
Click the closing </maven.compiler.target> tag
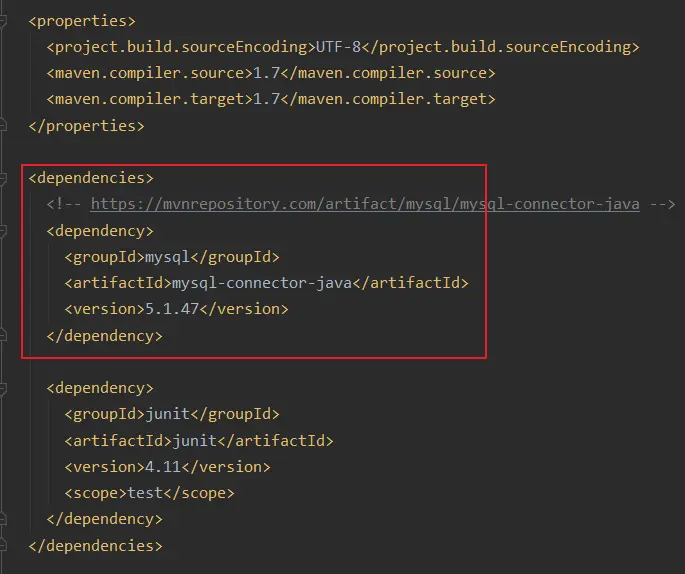388,99
